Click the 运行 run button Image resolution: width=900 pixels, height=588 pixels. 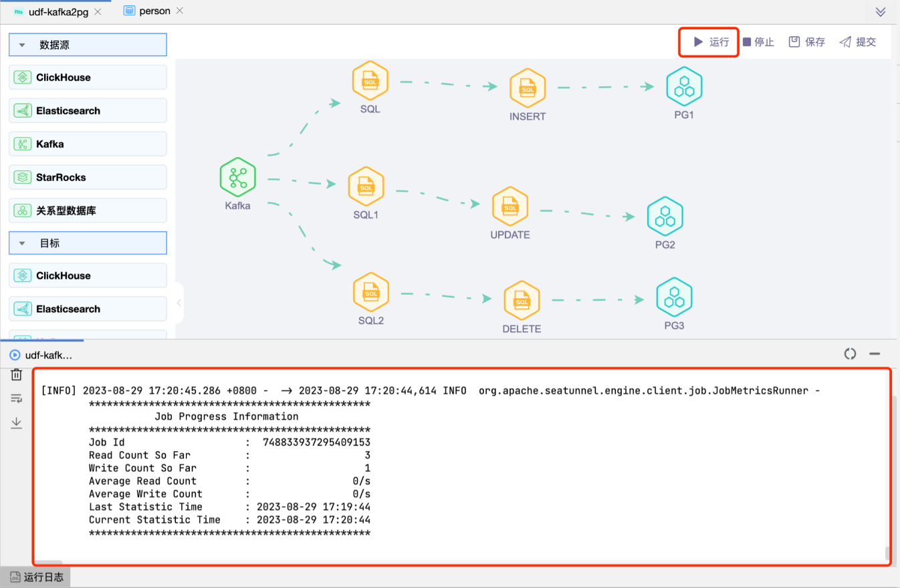[x=711, y=42]
